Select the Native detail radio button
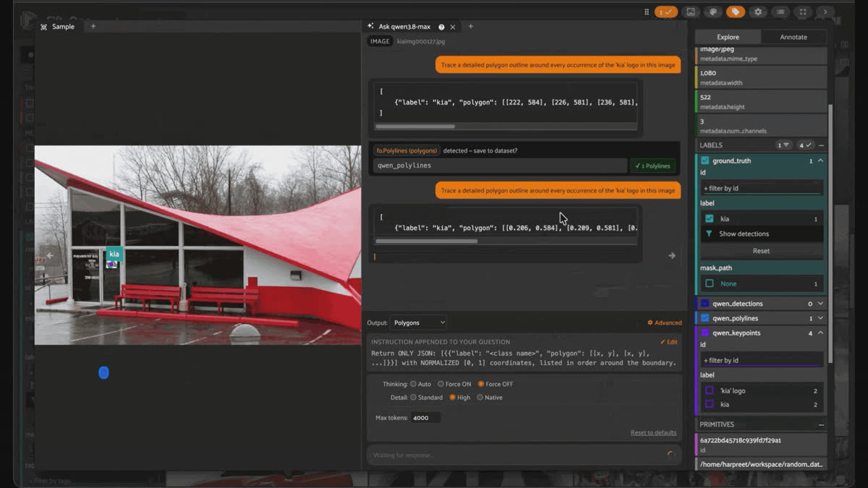This screenshot has height=488, width=868. (480, 397)
